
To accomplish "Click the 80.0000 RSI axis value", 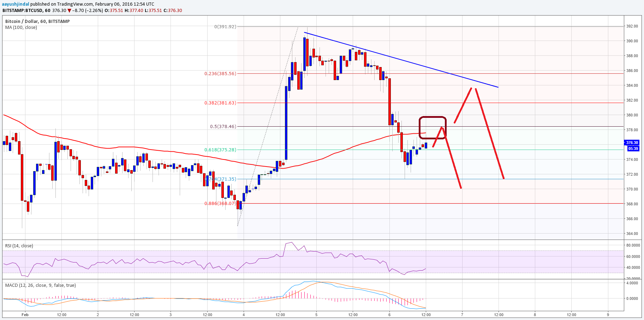I will (x=633, y=245).
